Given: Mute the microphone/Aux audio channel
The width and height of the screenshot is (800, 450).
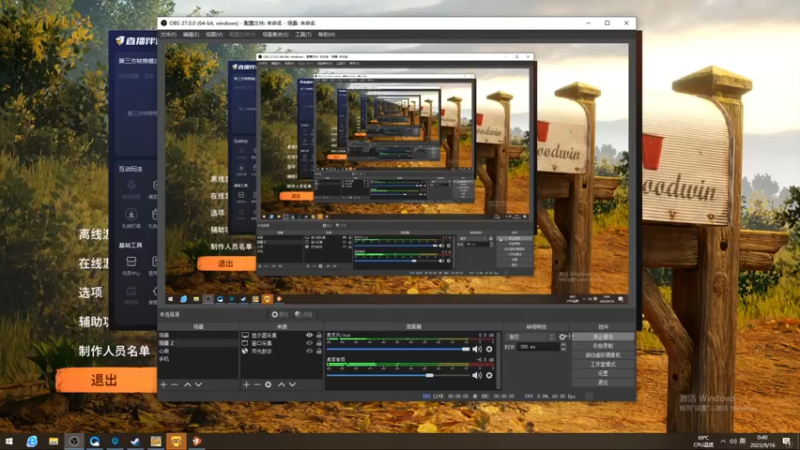Looking at the screenshot, I should tap(477, 349).
